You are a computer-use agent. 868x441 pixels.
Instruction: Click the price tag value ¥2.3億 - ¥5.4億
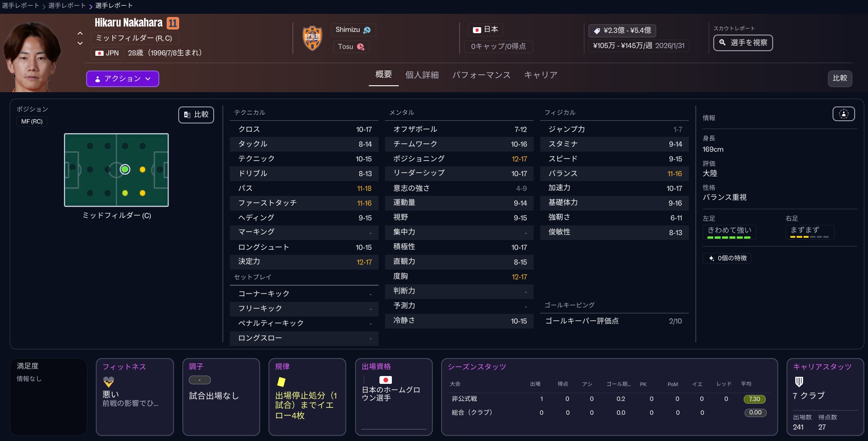point(622,30)
